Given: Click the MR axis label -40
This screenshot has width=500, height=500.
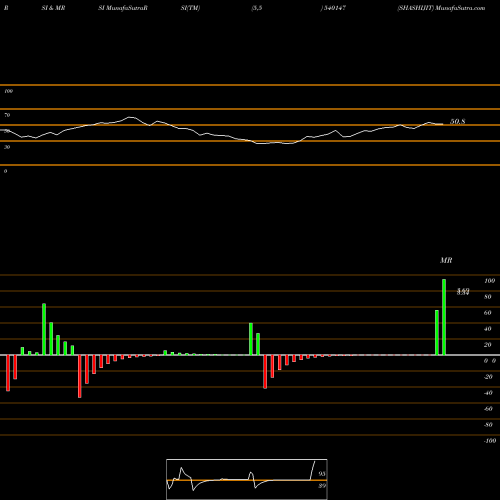Looking at the screenshot, I should point(488,393).
